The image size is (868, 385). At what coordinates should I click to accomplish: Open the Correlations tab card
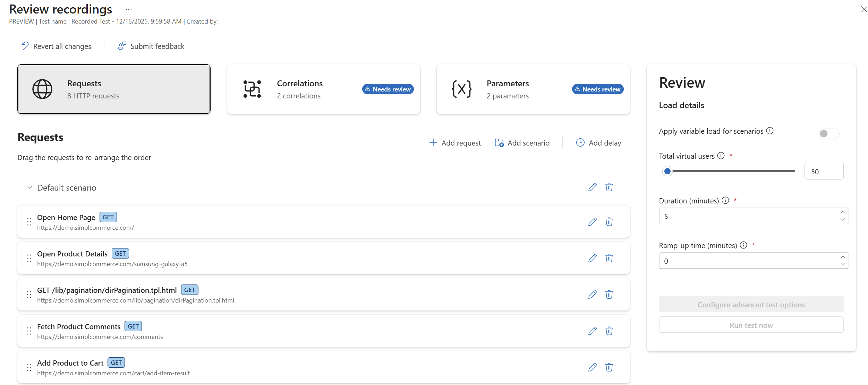(x=323, y=89)
